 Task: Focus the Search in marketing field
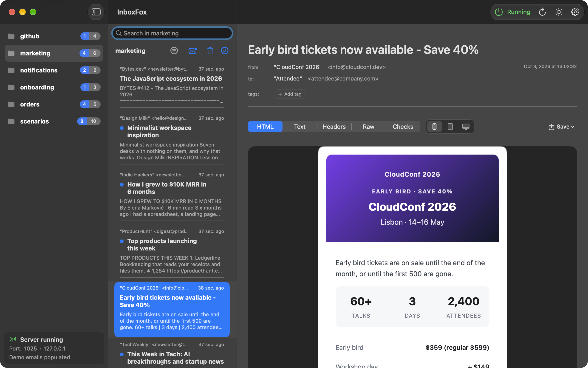point(172,33)
